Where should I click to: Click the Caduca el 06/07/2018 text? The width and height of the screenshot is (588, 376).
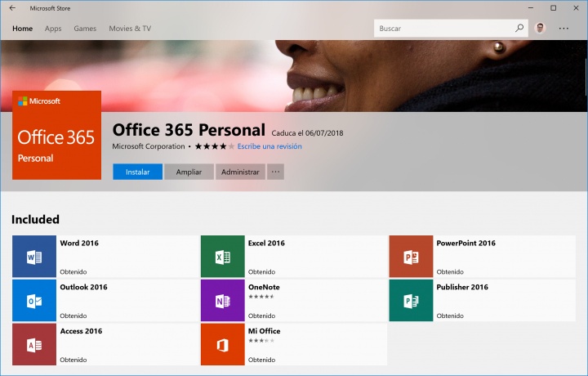coord(308,133)
